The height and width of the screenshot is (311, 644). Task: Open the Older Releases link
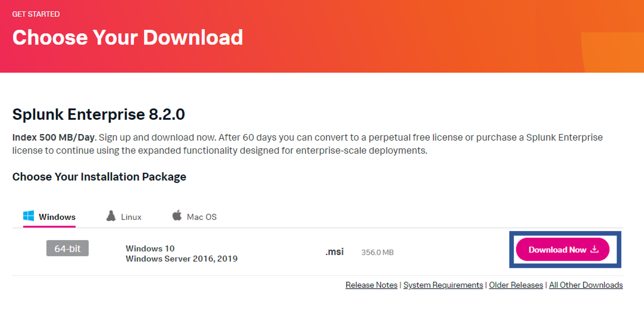[516, 285]
